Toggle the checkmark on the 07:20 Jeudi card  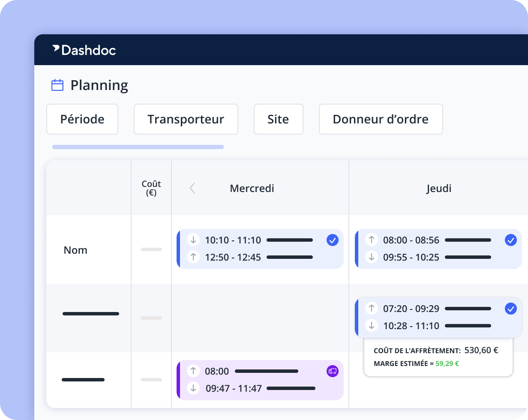tap(511, 309)
